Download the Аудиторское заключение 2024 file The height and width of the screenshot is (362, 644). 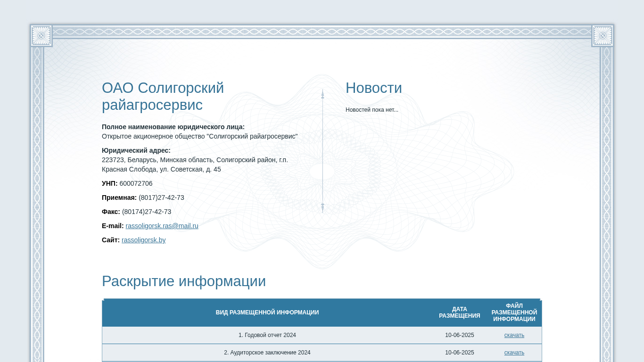coord(514,353)
